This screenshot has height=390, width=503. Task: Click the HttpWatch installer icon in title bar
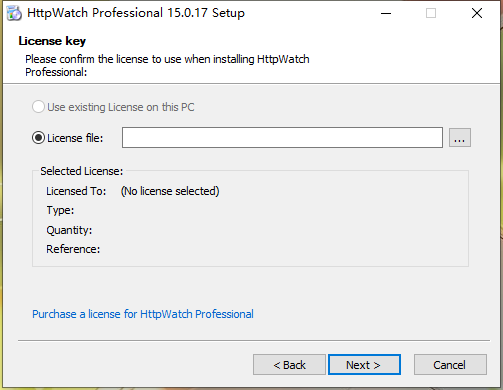point(14,13)
